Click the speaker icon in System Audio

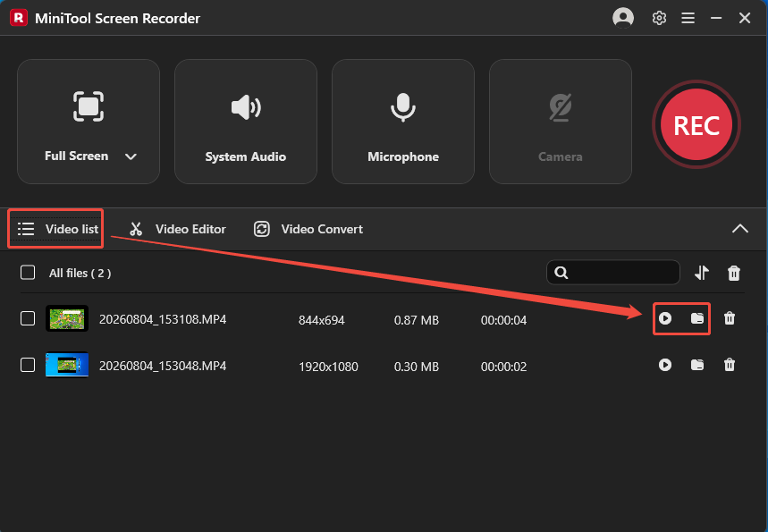(246, 107)
